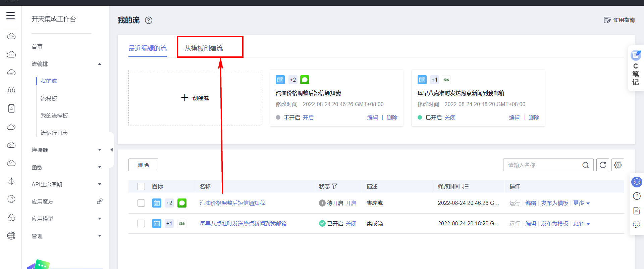Click the globe icon in left rail

[x=11, y=236]
